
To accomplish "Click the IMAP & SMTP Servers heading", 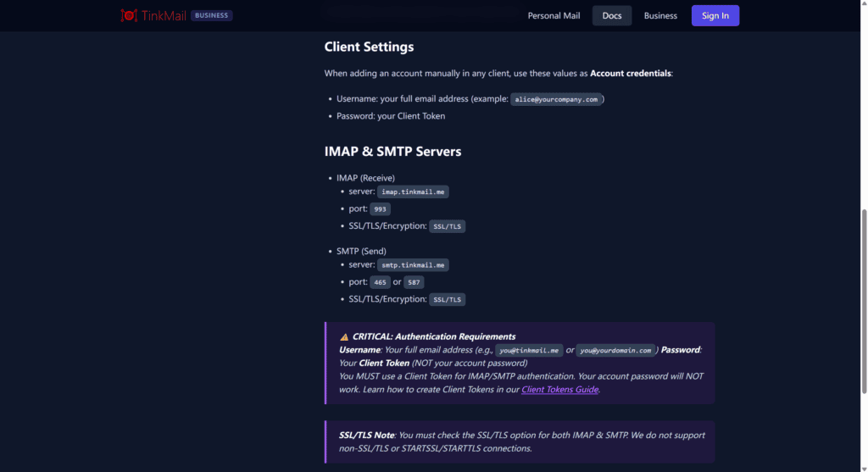I will [x=393, y=152].
